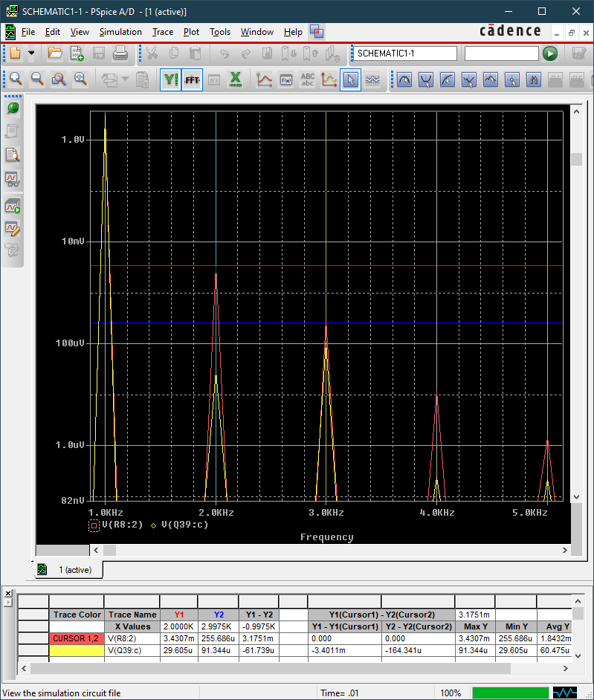The image size is (594, 700).
Task: Click the Text Label ABC icon
Action: (x=307, y=80)
